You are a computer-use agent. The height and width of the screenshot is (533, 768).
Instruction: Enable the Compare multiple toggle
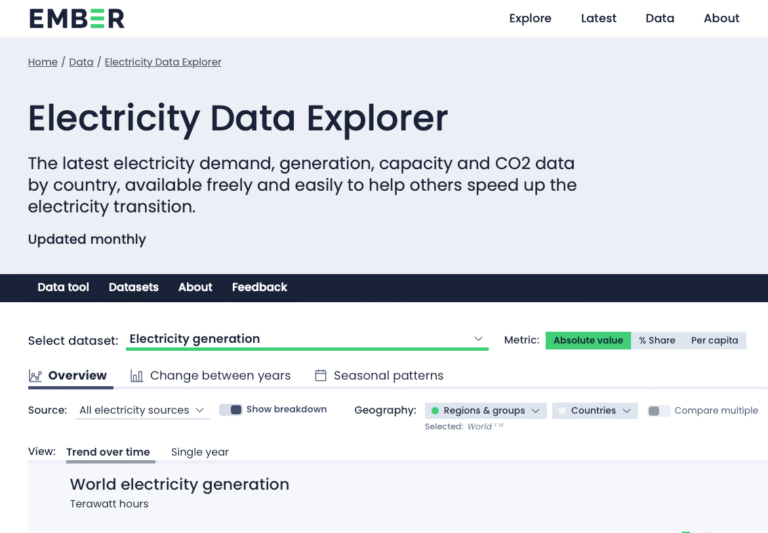click(x=659, y=411)
